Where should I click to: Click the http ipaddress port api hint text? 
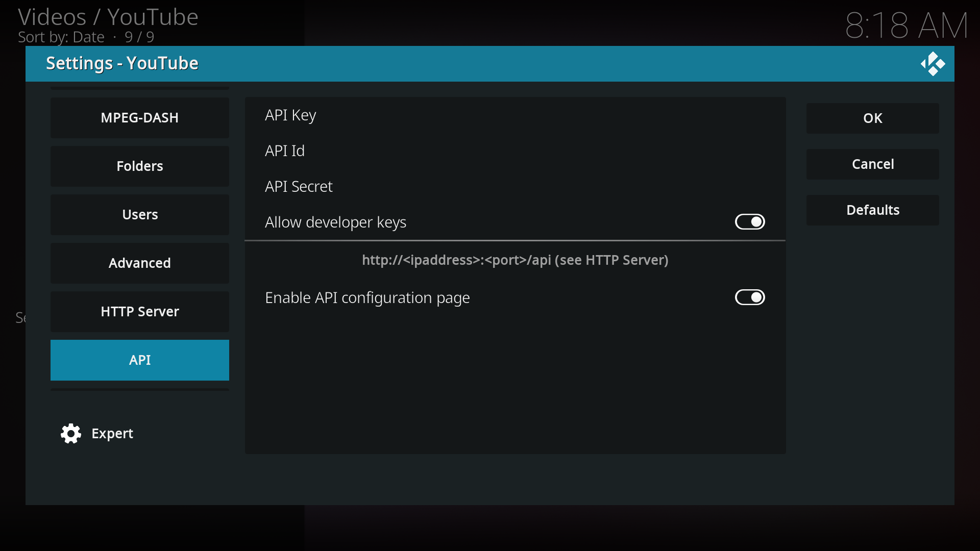[x=515, y=260]
